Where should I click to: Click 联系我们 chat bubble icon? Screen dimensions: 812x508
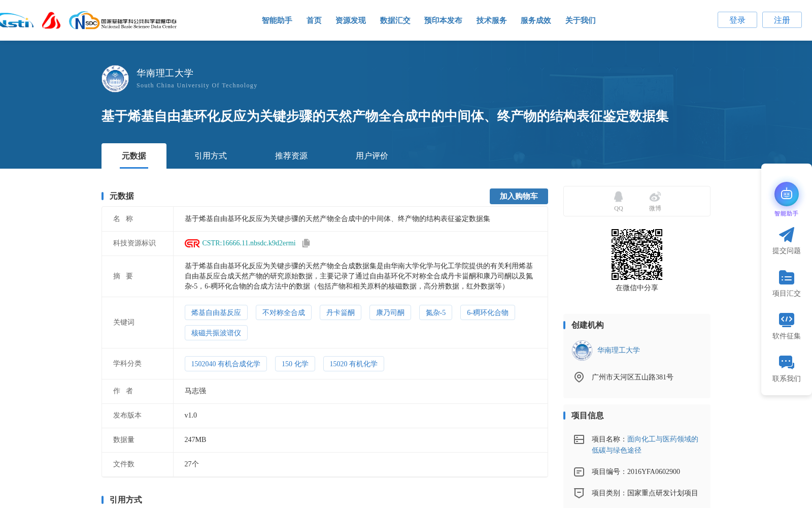tap(786, 362)
